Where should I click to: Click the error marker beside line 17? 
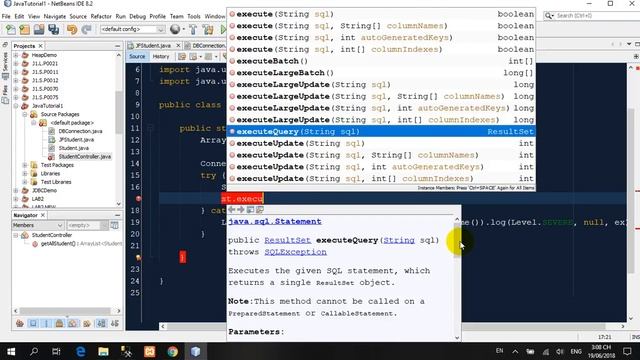click(x=139, y=199)
